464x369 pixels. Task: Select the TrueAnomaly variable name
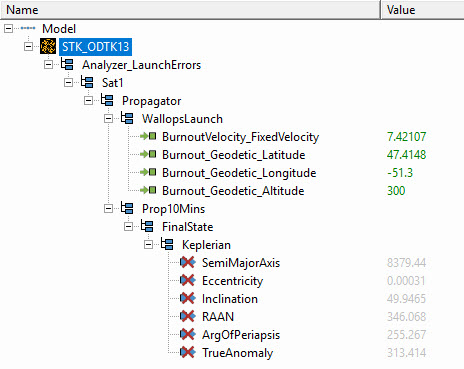tap(238, 353)
